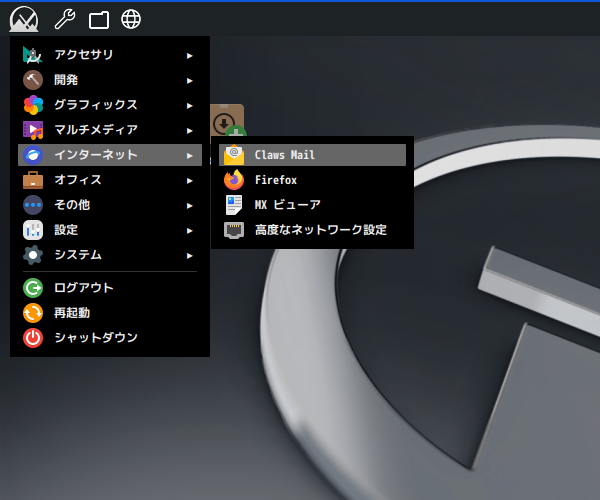
Task: Open the 設定 menu entry
Action: click(x=110, y=230)
